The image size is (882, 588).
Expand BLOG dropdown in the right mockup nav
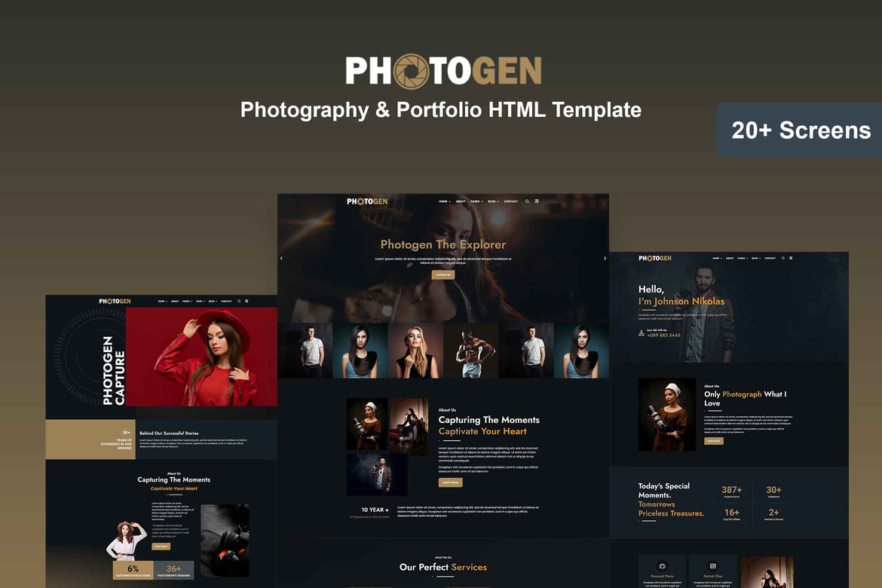click(756, 259)
